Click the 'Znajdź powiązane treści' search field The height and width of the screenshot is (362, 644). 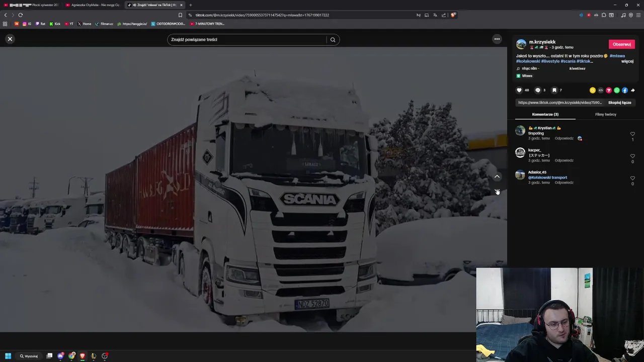click(247, 40)
